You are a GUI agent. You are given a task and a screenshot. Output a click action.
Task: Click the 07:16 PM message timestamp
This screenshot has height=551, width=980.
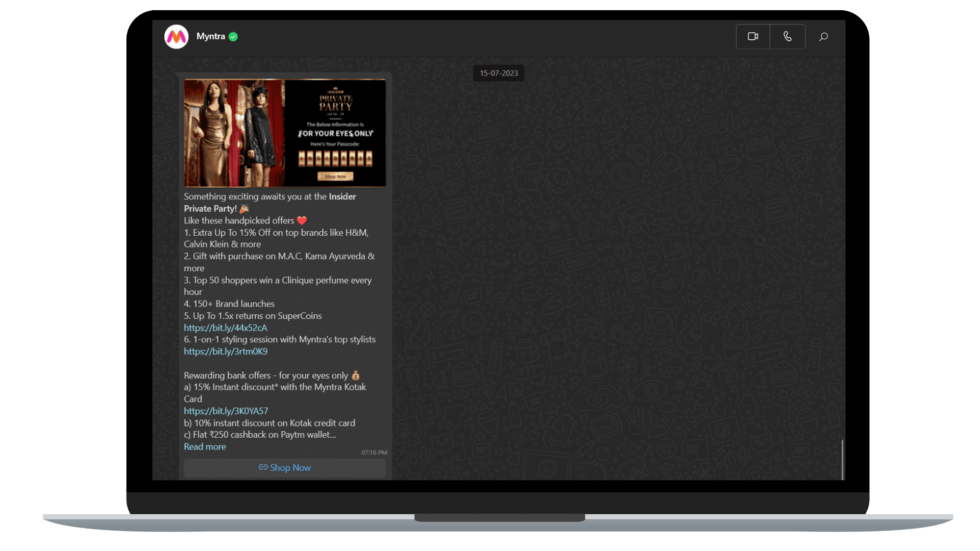pyautogui.click(x=374, y=453)
